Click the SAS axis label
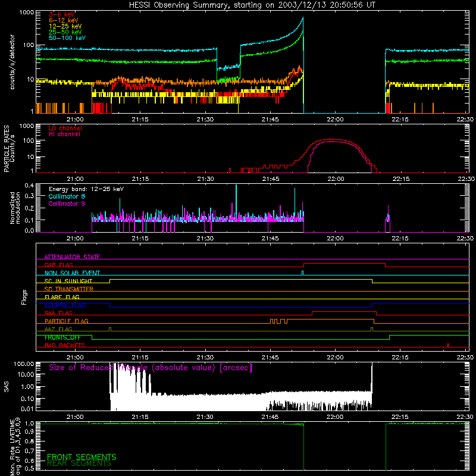This screenshot has height=476, width=476. pos(7,387)
